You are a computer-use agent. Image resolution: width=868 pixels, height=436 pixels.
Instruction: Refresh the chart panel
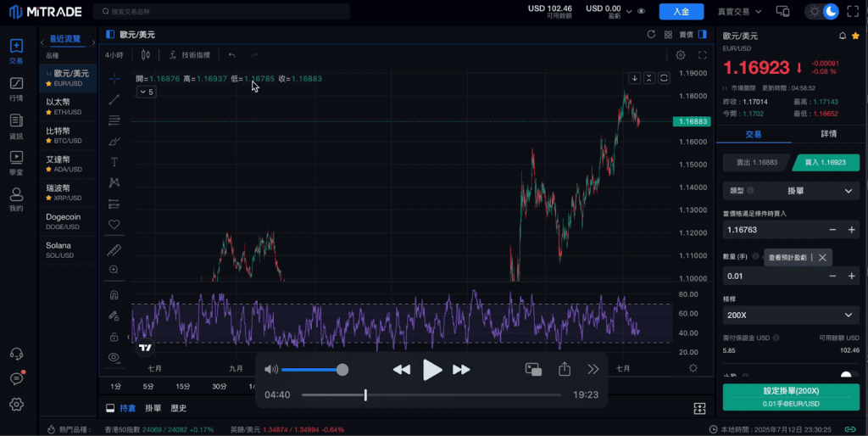click(651, 34)
